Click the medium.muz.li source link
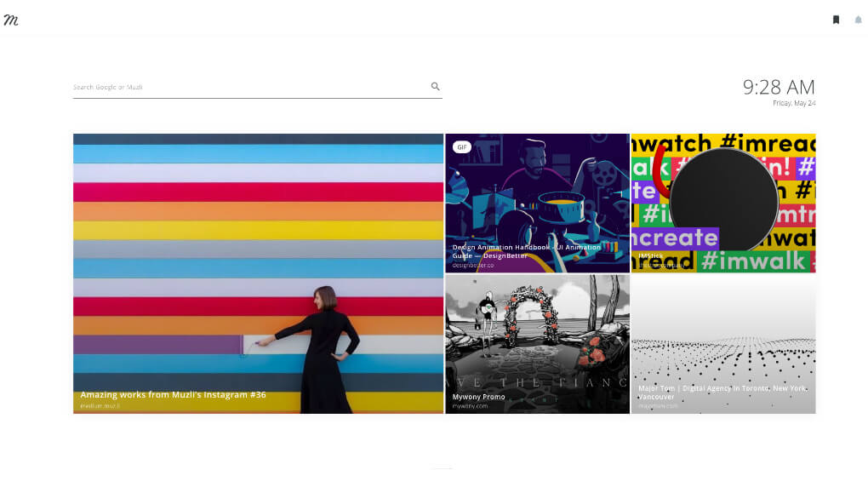This screenshot has height=487, width=868. pyautogui.click(x=100, y=406)
